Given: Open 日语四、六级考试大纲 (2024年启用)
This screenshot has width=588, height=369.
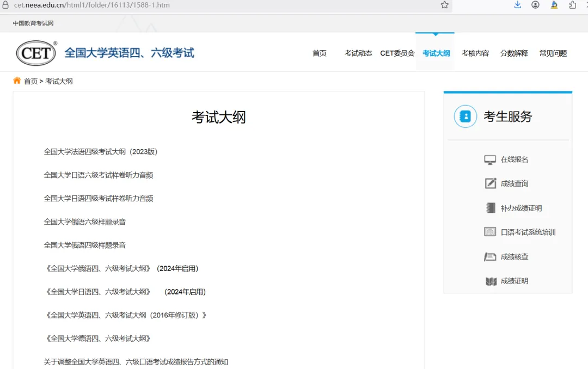Looking at the screenshot, I should [x=125, y=291].
